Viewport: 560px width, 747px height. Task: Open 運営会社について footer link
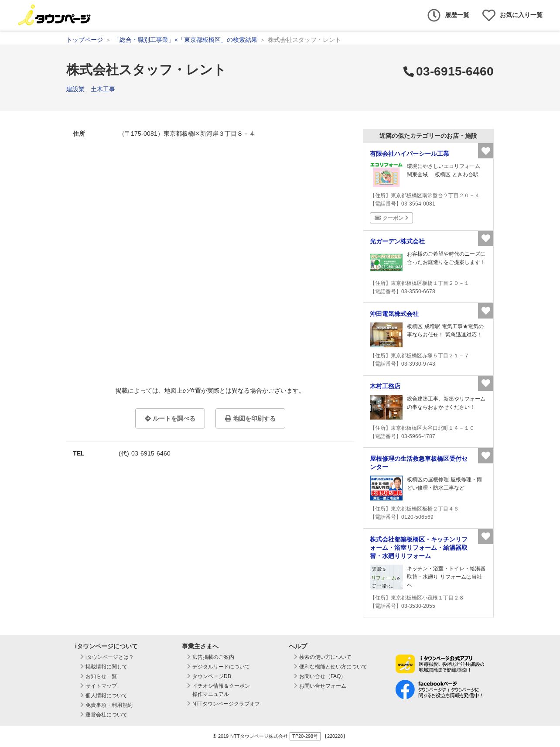click(106, 715)
